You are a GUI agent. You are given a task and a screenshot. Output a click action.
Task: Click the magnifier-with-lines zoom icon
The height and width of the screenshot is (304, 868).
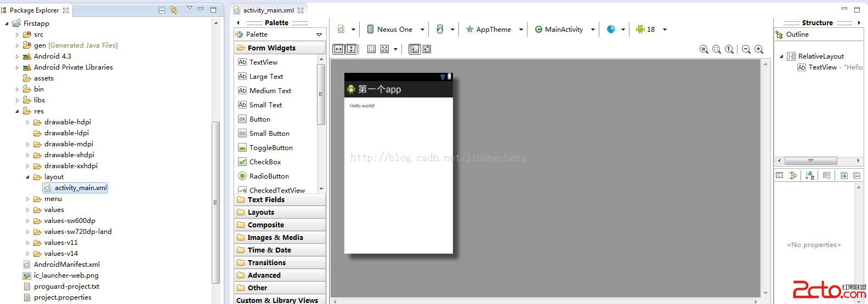click(704, 49)
